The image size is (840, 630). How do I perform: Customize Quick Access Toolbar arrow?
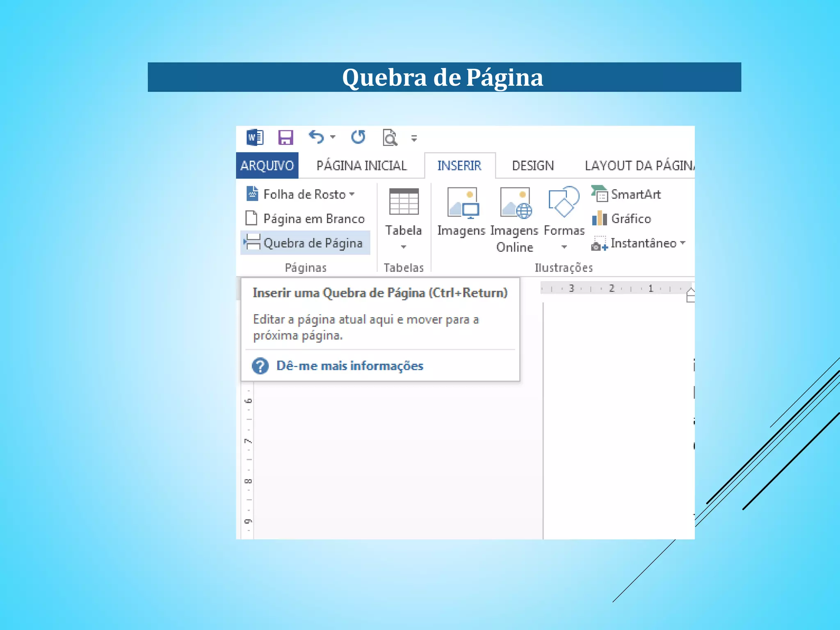pos(414,139)
